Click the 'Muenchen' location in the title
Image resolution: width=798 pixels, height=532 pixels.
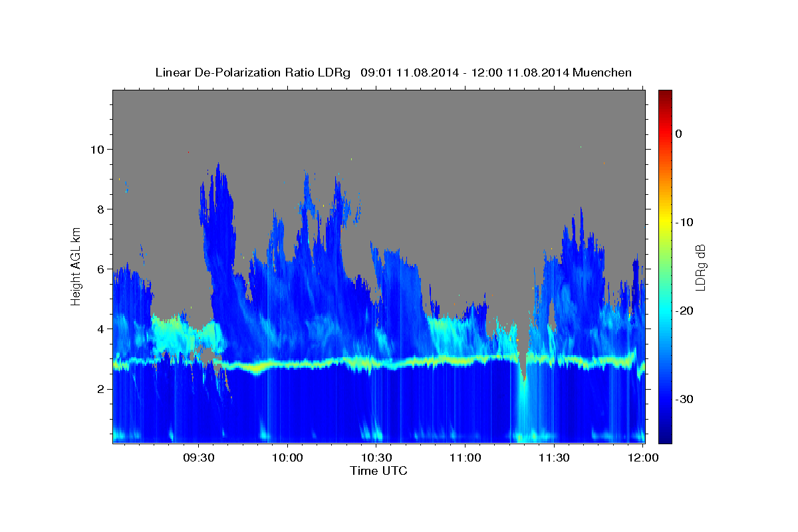point(602,72)
